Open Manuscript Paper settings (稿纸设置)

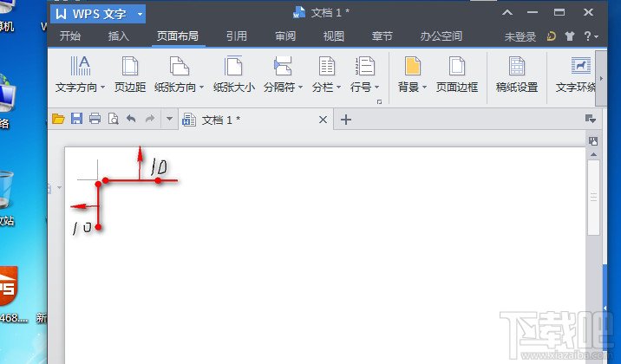[x=517, y=75]
